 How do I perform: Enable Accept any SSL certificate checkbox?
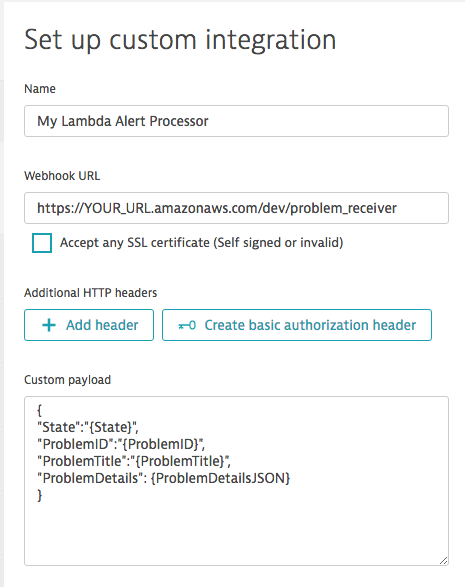(x=42, y=243)
